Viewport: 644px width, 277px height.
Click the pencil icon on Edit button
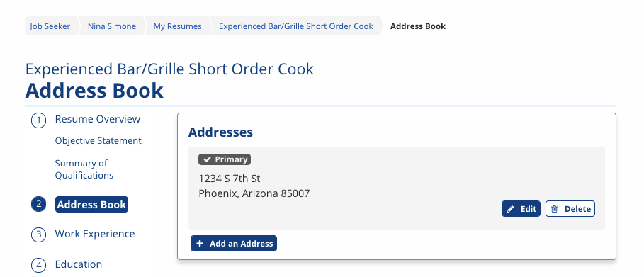[510, 209]
